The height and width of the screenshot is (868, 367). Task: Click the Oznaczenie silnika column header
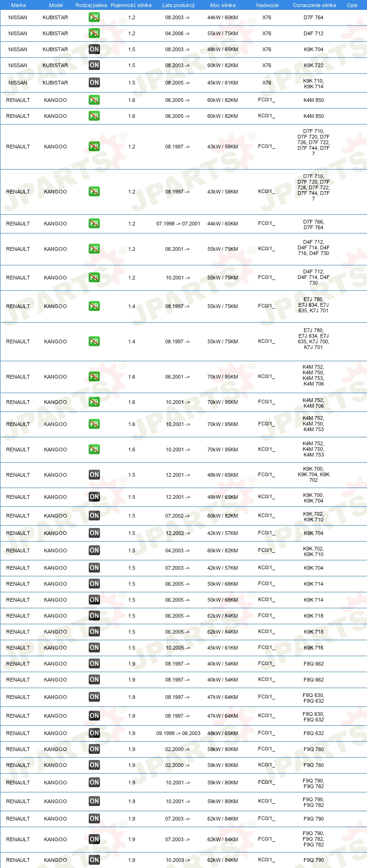point(314,5)
